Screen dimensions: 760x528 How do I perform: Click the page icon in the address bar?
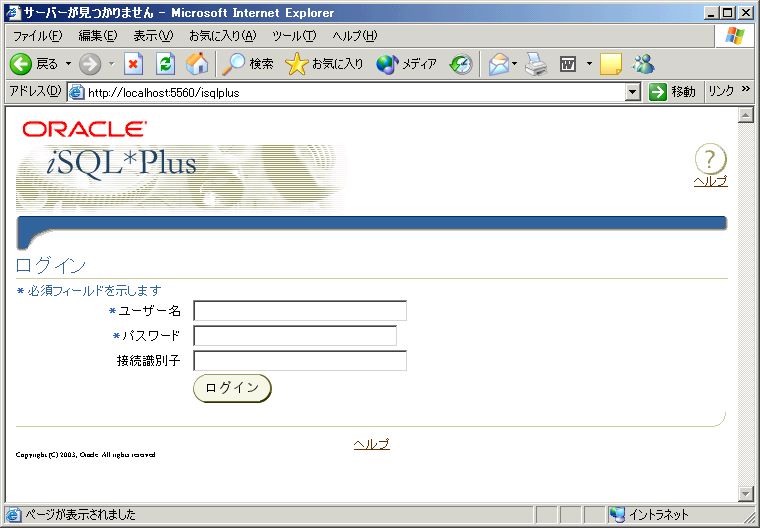[77, 92]
